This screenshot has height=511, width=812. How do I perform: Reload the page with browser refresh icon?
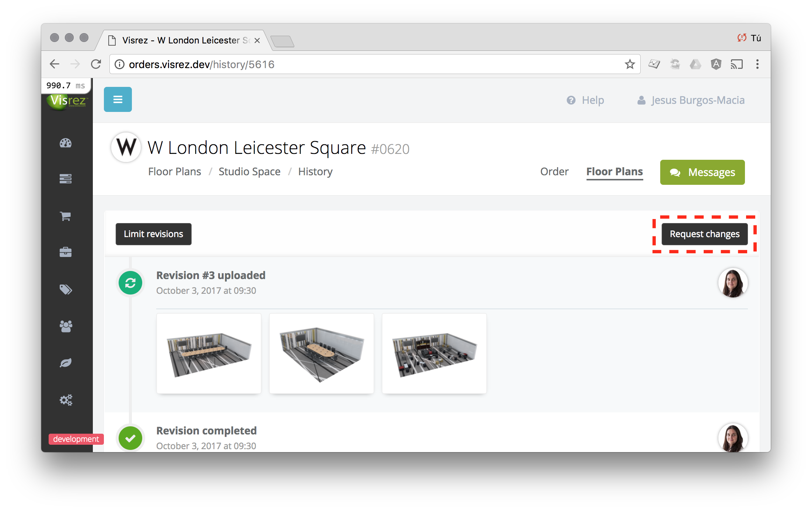tap(96, 64)
